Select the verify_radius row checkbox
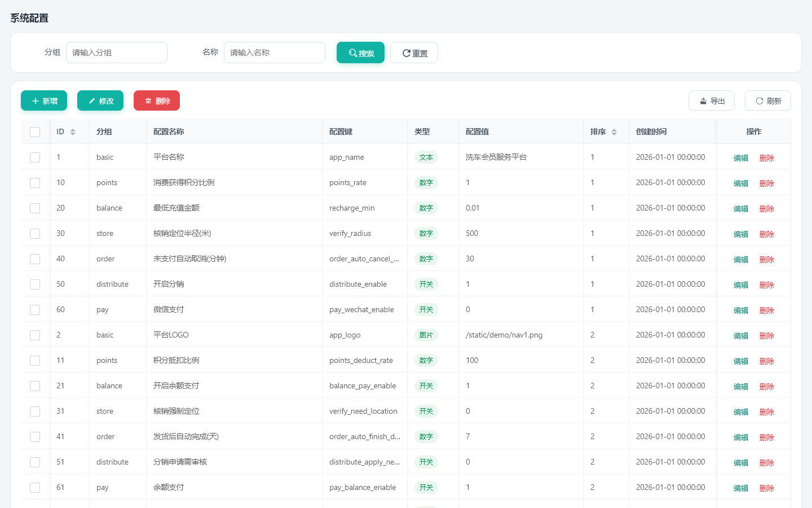The height and width of the screenshot is (508, 812). pos(35,234)
